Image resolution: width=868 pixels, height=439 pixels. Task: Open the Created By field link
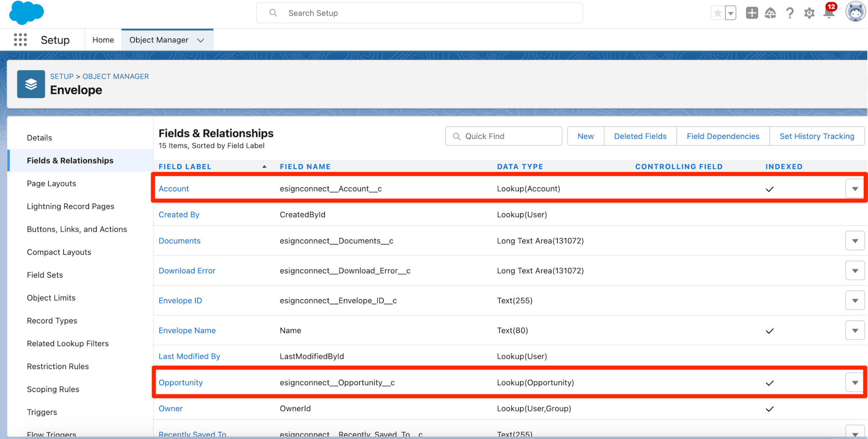pyautogui.click(x=179, y=214)
